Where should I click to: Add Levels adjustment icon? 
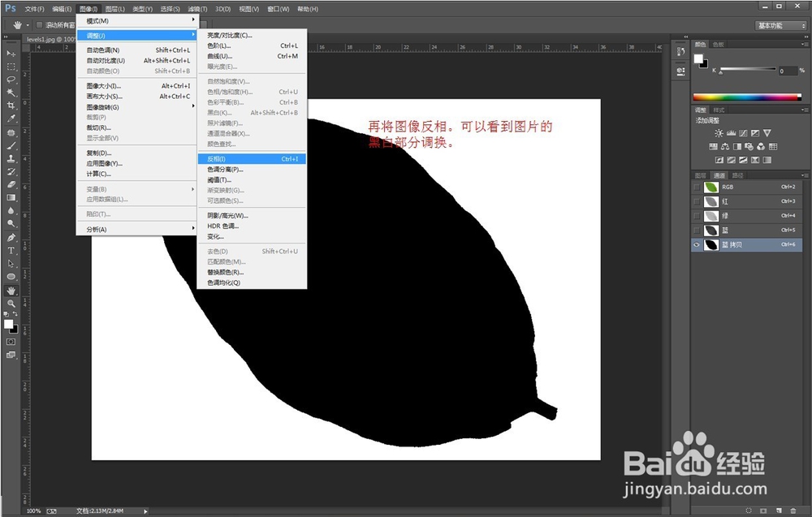click(732, 133)
